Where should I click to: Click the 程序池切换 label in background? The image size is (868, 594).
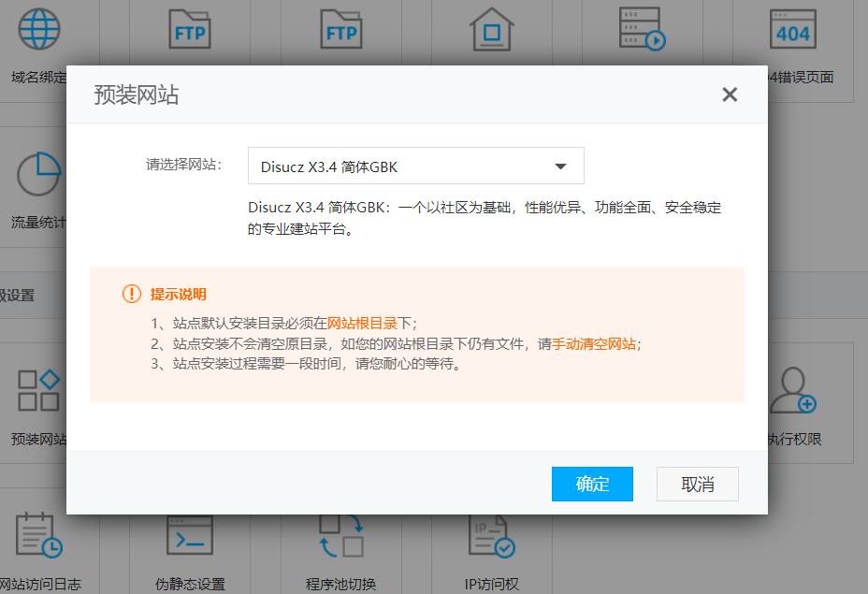341,584
